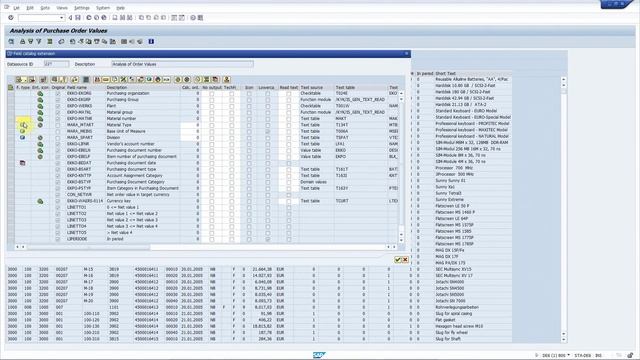The height and width of the screenshot is (360, 640).
Task: Click the binoculars Find icon in field catalog toolbar
Action: pos(97,80)
